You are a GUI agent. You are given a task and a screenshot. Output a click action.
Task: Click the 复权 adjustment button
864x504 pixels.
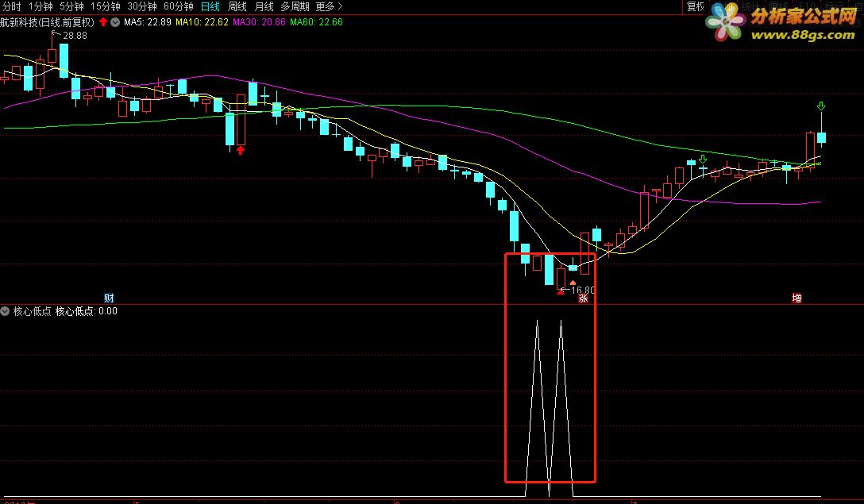(696, 6)
